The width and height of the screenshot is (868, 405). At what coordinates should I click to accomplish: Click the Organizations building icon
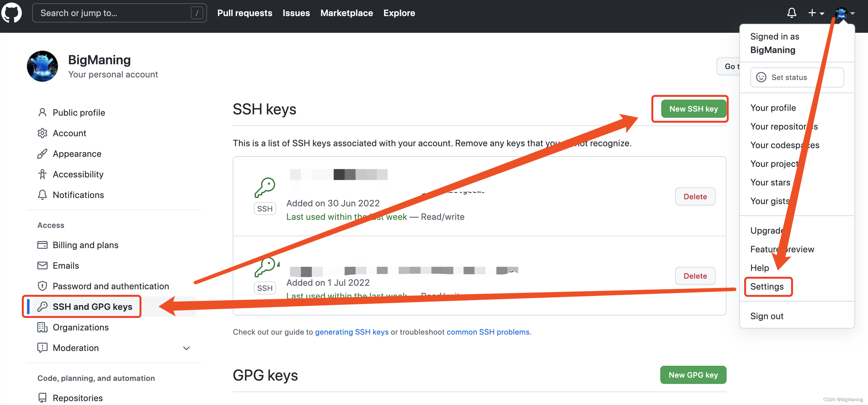point(42,327)
